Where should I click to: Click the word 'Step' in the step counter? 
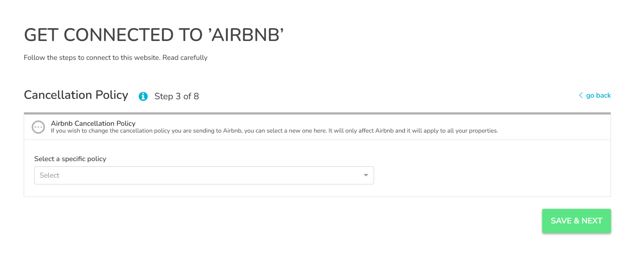[x=164, y=96]
